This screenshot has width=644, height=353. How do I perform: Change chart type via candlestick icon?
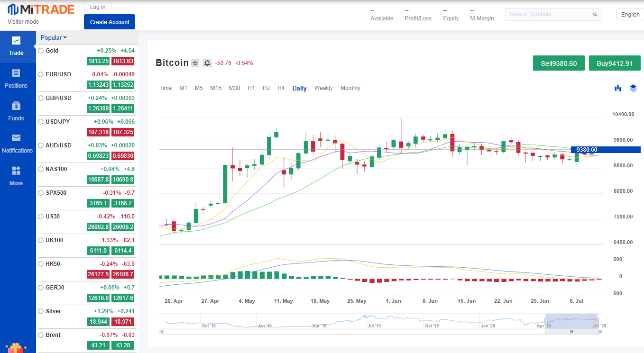click(618, 88)
